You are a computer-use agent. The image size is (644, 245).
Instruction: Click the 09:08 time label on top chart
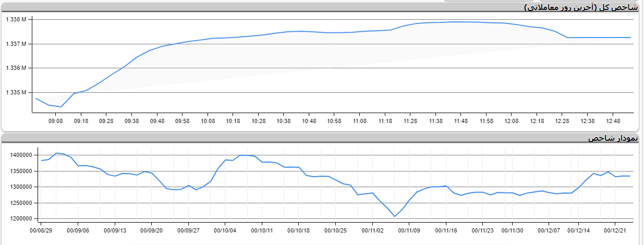pyautogui.click(x=56, y=121)
